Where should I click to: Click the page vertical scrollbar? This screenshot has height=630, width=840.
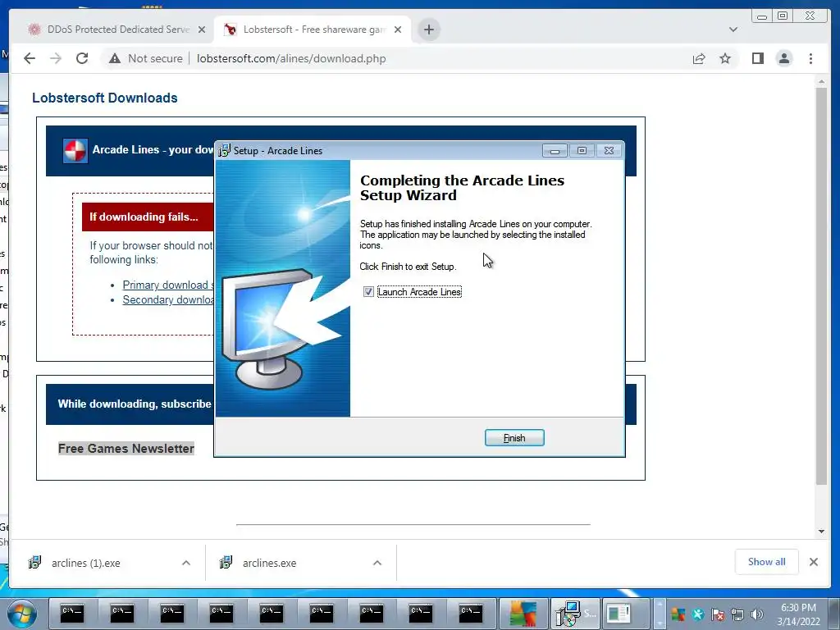pyautogui.click(x=821, y=286)
